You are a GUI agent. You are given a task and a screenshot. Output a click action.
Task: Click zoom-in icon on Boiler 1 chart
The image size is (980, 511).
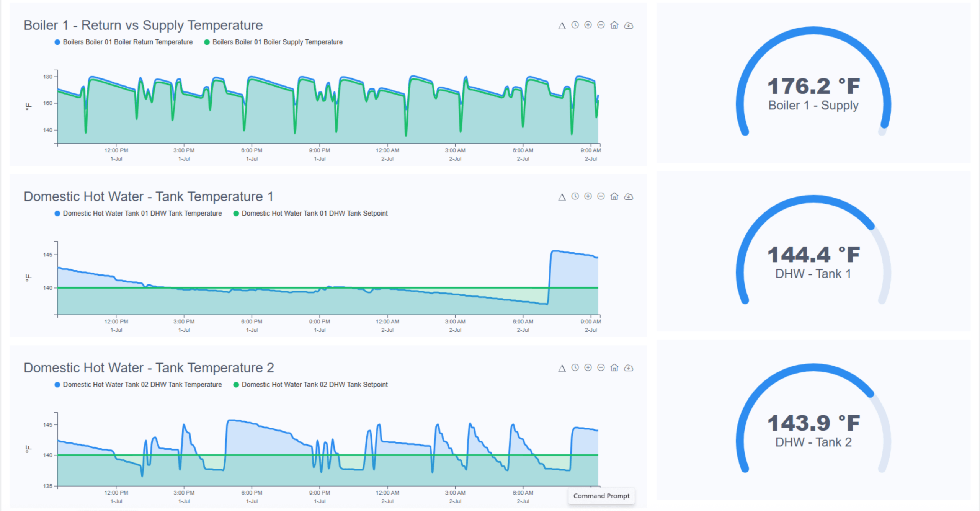588,25
